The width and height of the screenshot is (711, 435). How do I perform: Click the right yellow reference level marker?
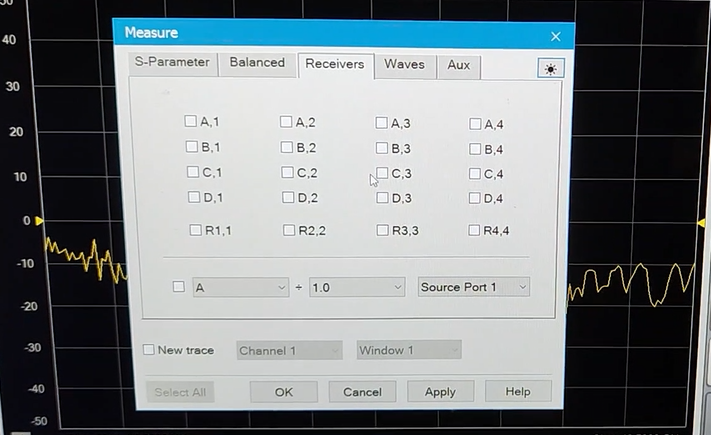tap(701, 223)
